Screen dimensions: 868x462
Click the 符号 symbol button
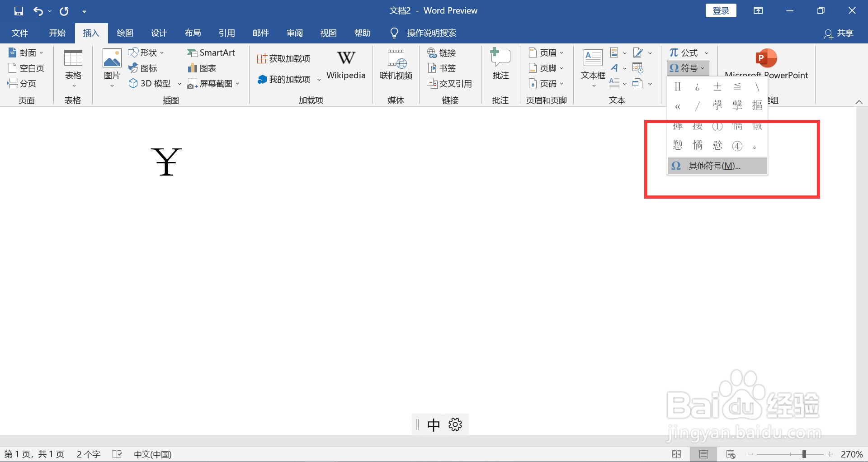pyautogui.click(x=688, y=68)
